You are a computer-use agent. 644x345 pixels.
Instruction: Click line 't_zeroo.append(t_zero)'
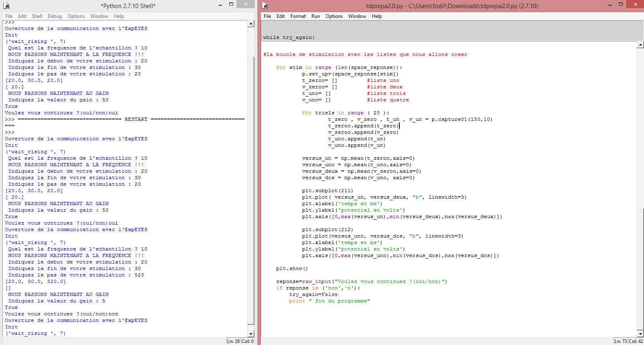[x=363, y=126]
